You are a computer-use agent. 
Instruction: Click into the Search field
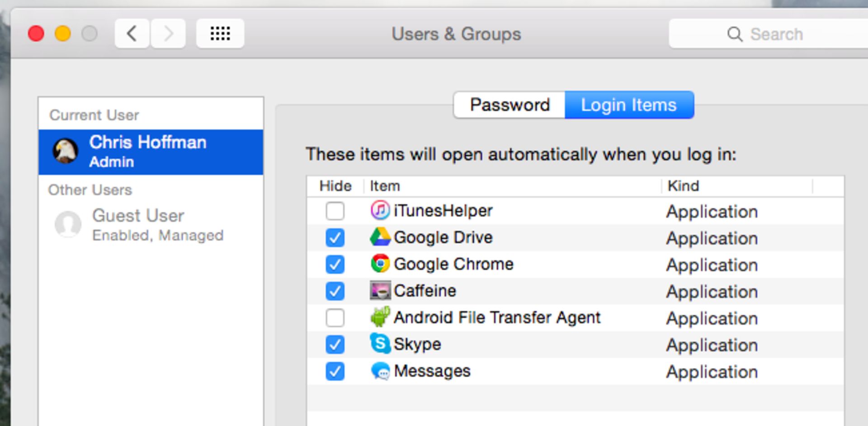[x=769, y=34]
